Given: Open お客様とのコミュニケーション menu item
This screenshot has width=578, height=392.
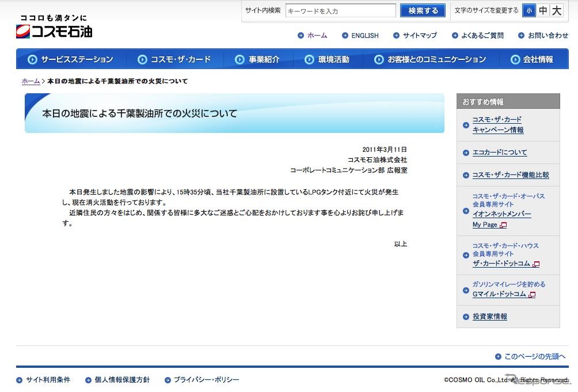Looking at the screenshot, I should 430,59.
